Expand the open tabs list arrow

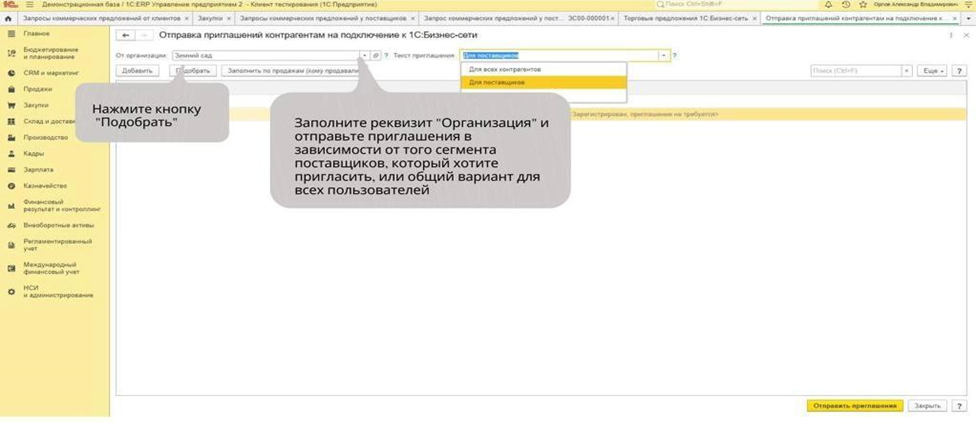tap(970, 19)
